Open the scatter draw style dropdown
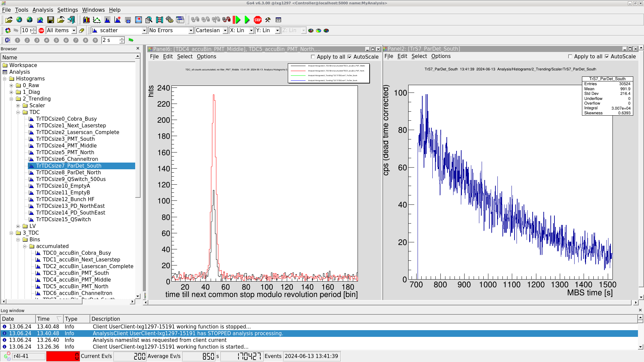 point(119,31)
